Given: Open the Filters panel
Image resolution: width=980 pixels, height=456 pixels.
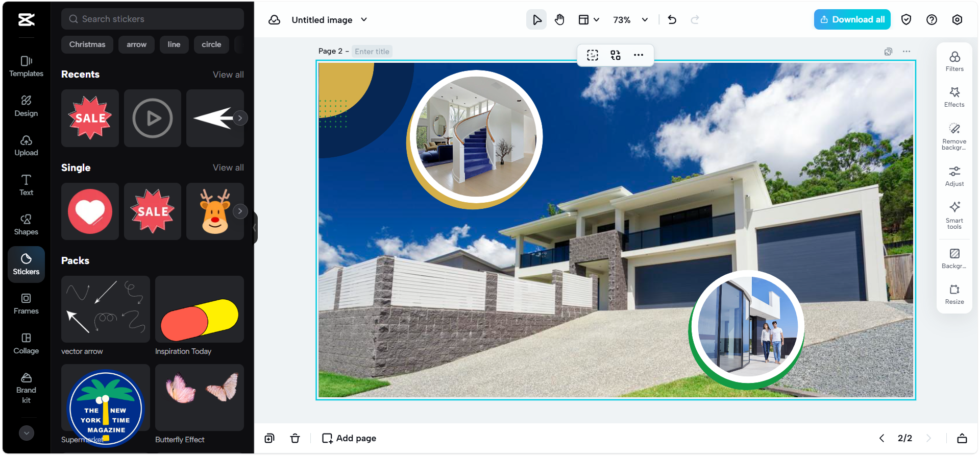Looking at the screenshot, I should pos(954,61).
